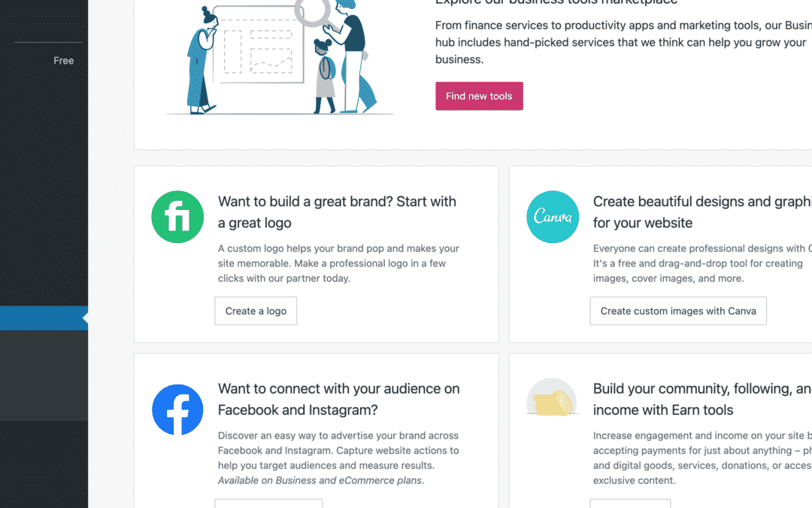This screenshot has height=508, width=812.
Task: Click the Business and eCommerce plans note
Action: [x=321, y=480]
